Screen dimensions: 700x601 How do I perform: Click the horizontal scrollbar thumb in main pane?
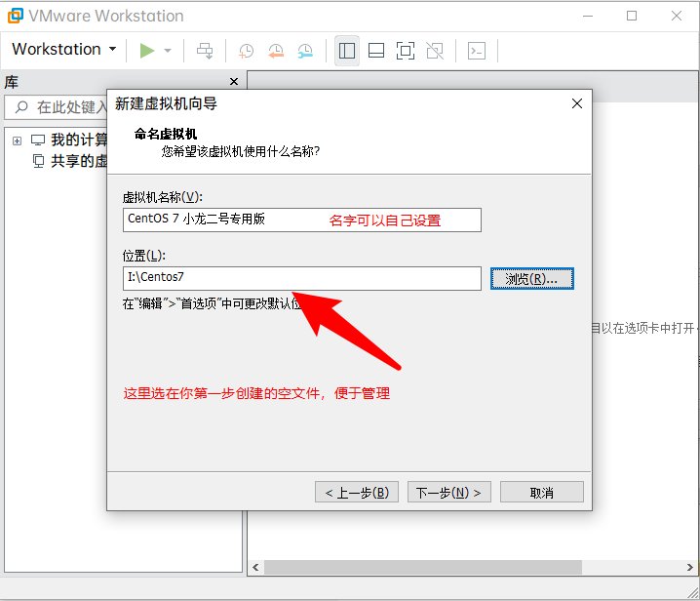(x=423, y=568)
